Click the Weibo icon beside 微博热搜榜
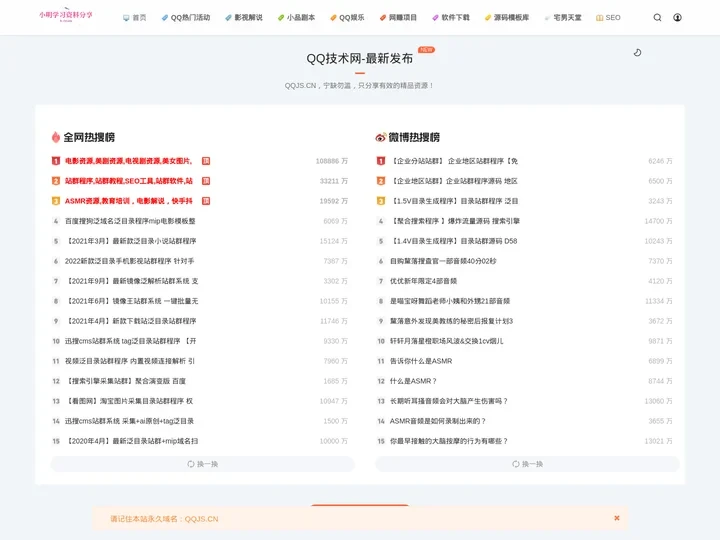The width and height of the screenshot is (720, 540). (x=380, y=137)
